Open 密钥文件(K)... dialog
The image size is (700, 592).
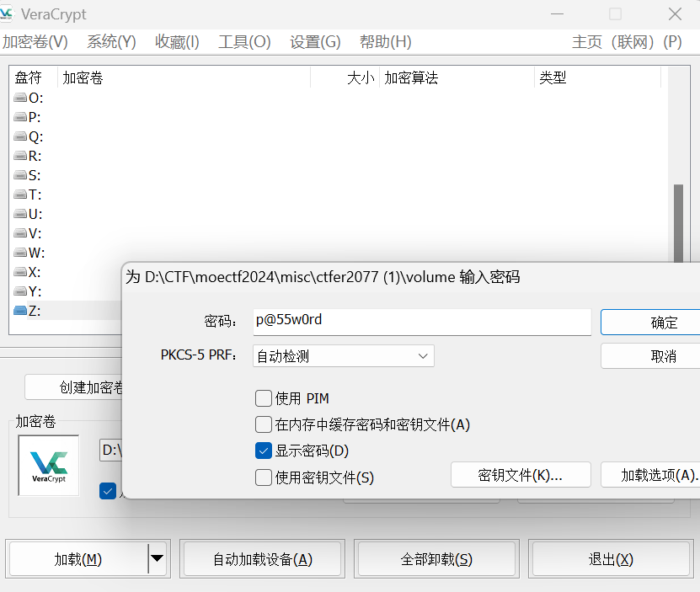(x=521, y=475)
